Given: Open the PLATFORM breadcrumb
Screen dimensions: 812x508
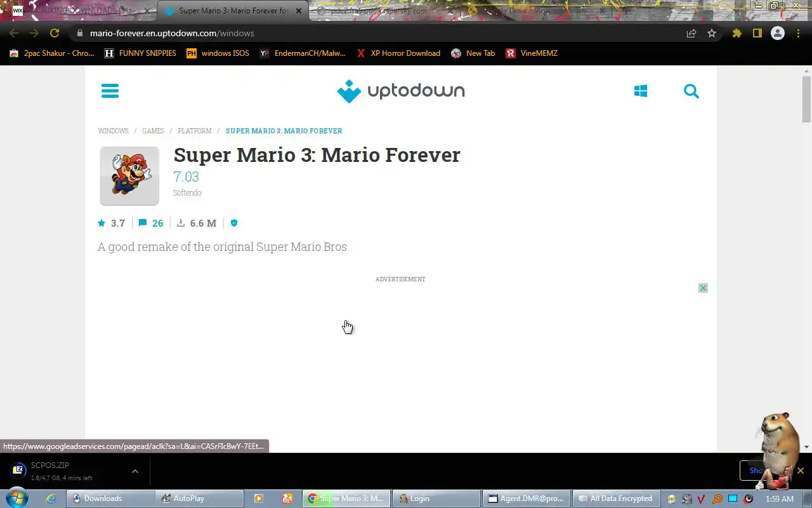Looking at the screenshot, I should point(195,131).
